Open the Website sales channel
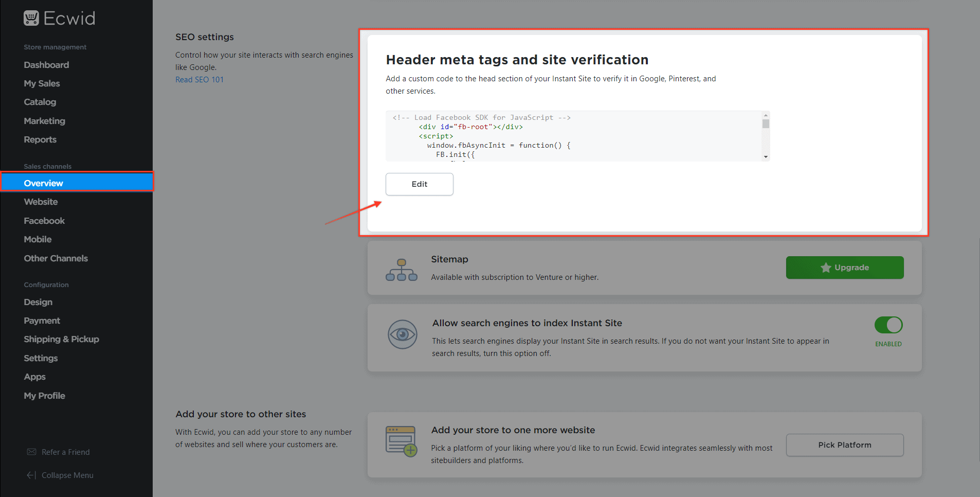This screenshot has width=980, height=497. (41, 202)
